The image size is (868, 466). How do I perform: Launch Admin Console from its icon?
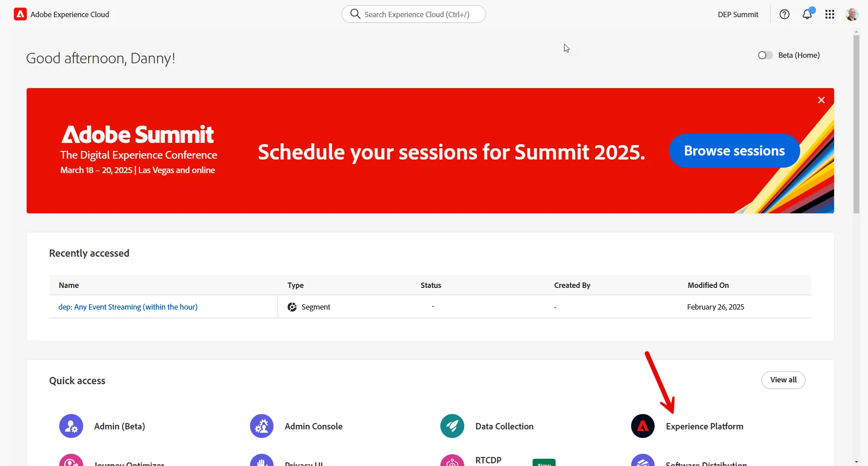point(262,426)
